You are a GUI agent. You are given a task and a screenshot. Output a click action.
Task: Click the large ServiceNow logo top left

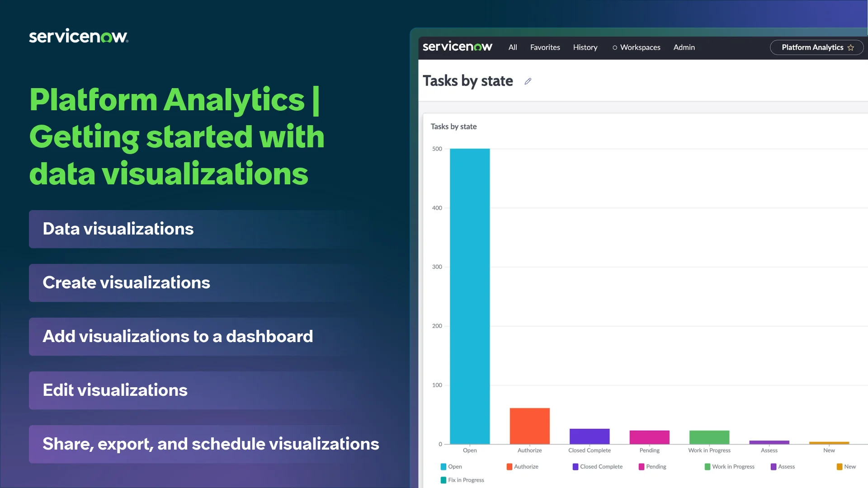point(79,36)
